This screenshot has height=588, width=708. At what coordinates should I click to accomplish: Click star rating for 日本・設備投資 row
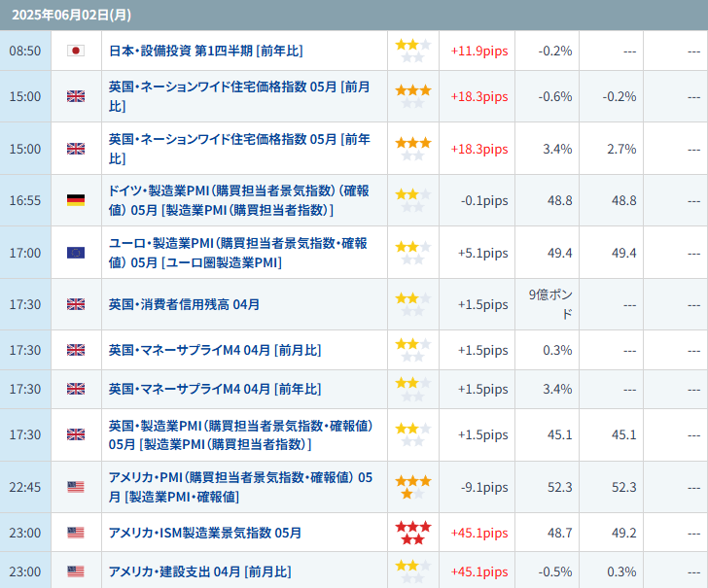413,51
